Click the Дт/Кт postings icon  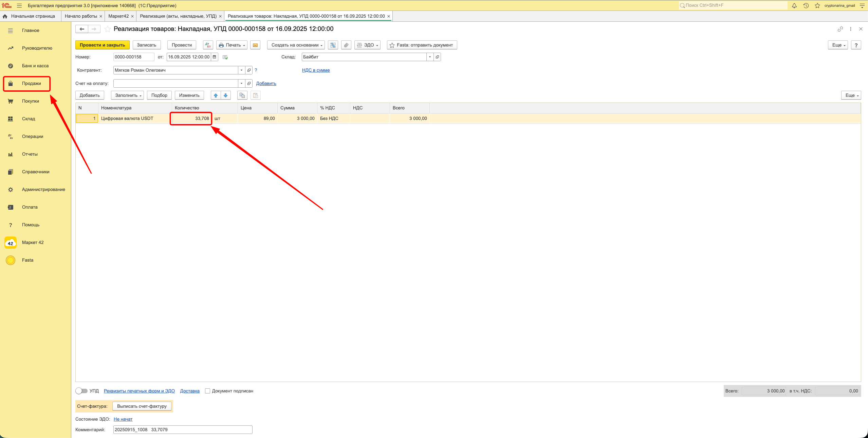coord(208,45)
